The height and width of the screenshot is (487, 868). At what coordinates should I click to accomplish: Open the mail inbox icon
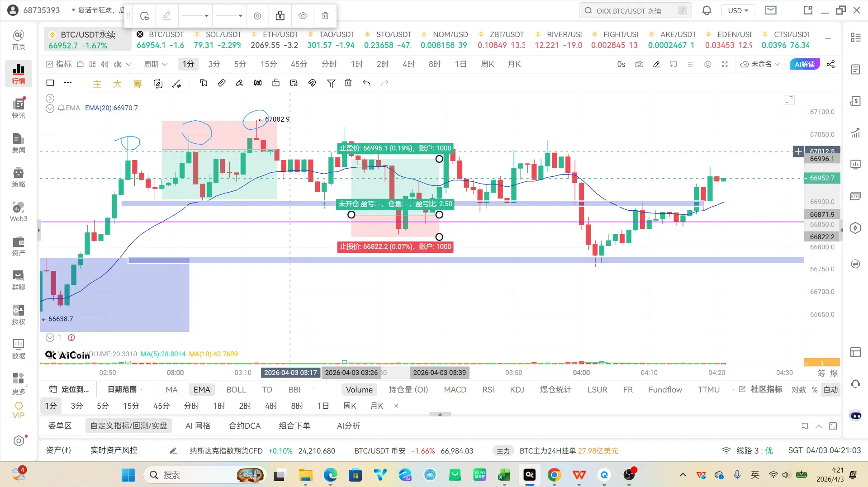[771, 10]
